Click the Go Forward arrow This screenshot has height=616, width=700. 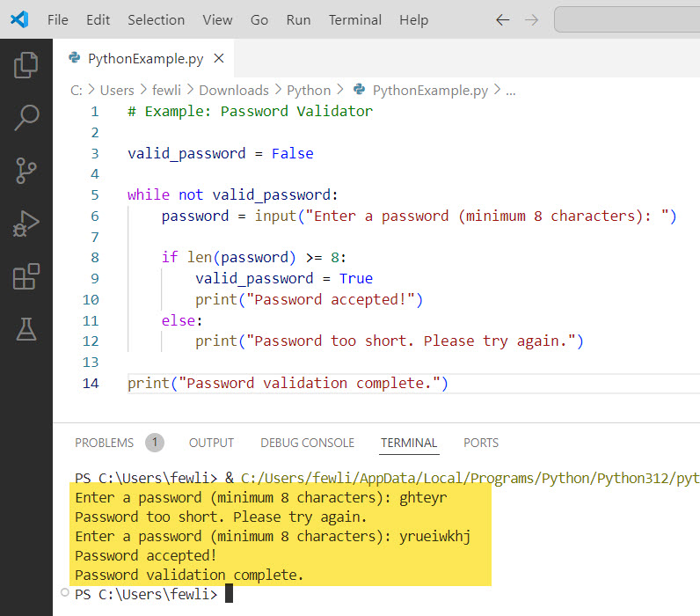coord(530,19)
